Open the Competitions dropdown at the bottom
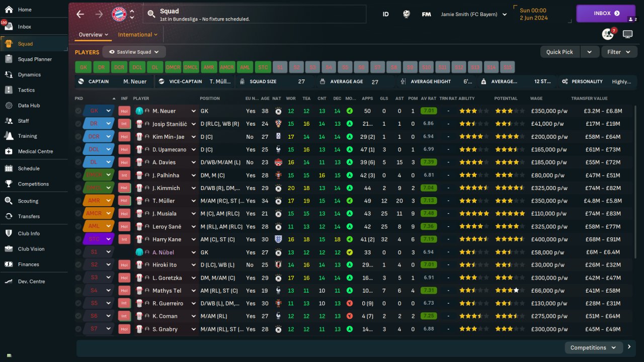This screenshot has height=362, width=644. [594, 347]
